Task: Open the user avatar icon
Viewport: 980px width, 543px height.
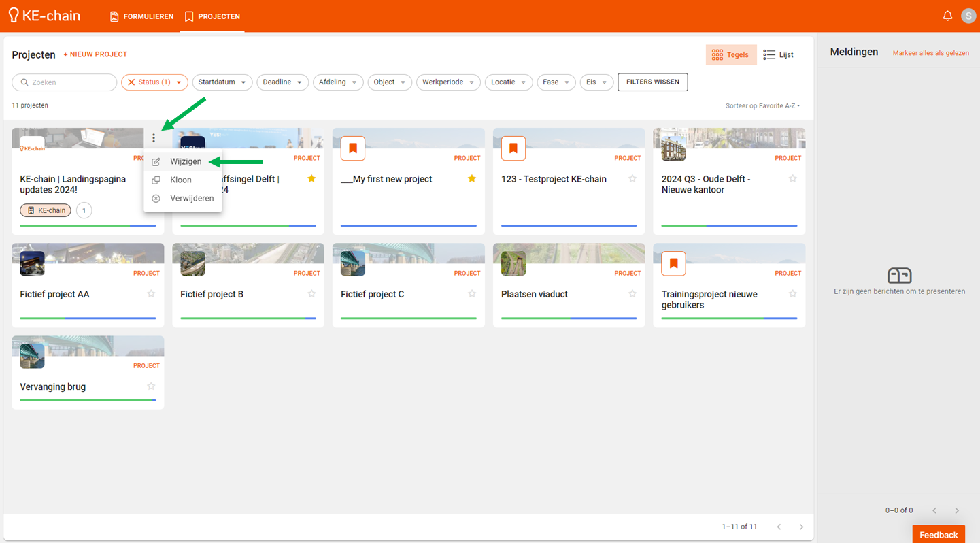Action: [x=968, y=16]
